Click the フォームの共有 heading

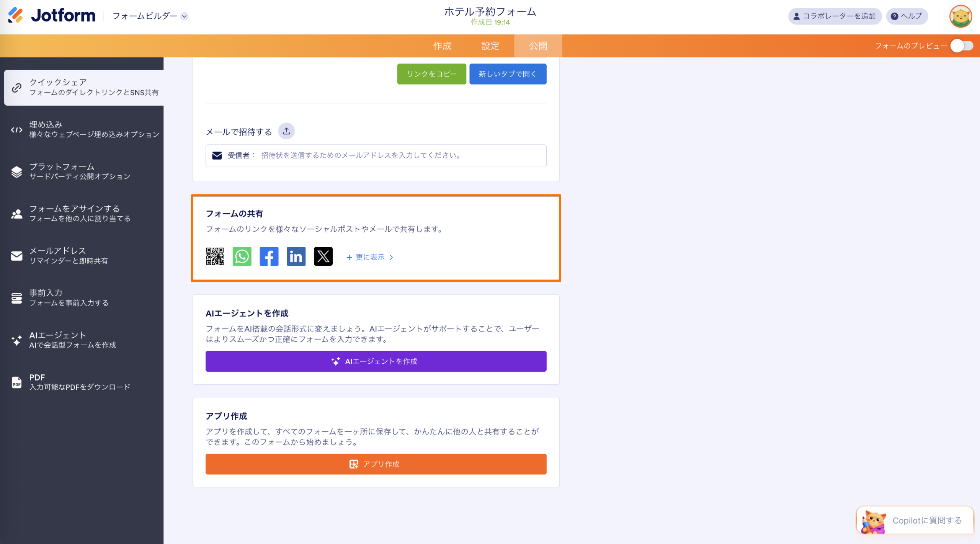tap(234, 214)
